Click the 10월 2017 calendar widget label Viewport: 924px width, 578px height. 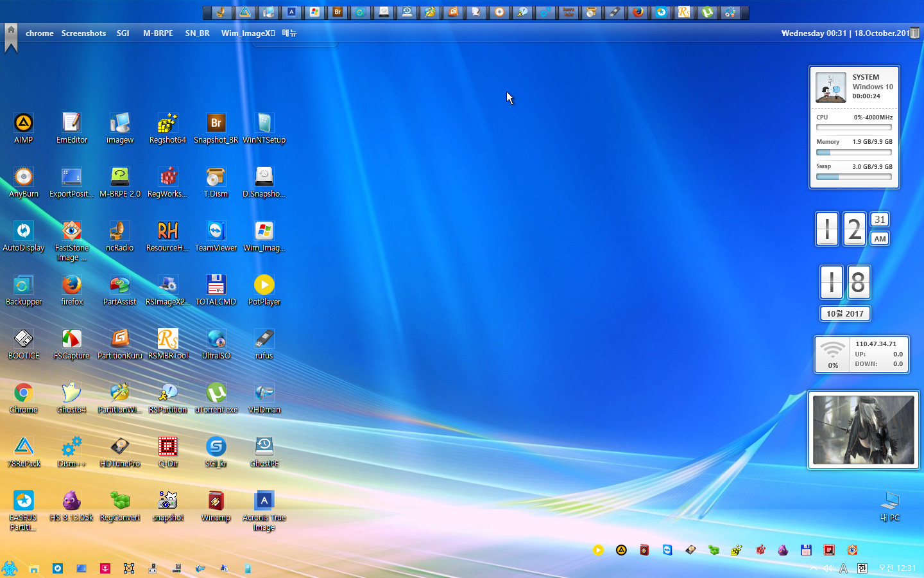click(845, 313)
